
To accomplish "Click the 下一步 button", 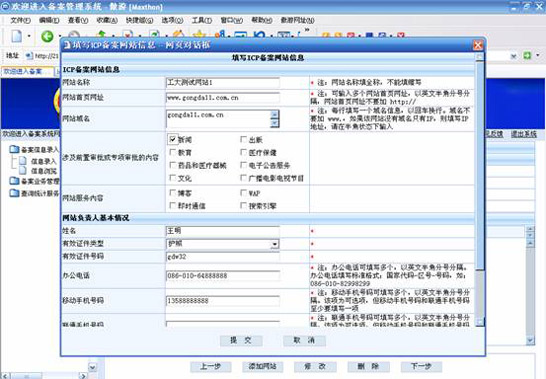I will (421, 366).
